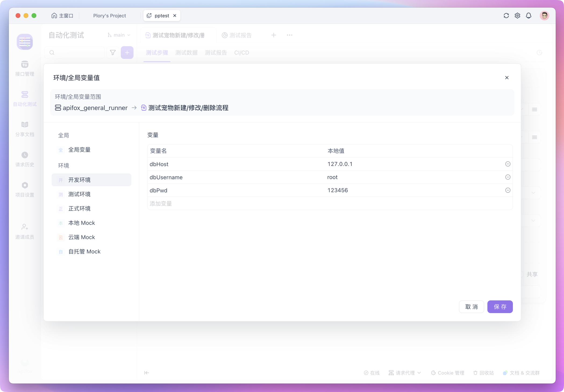Choose the 云端 Mock environment

(81, 237)
